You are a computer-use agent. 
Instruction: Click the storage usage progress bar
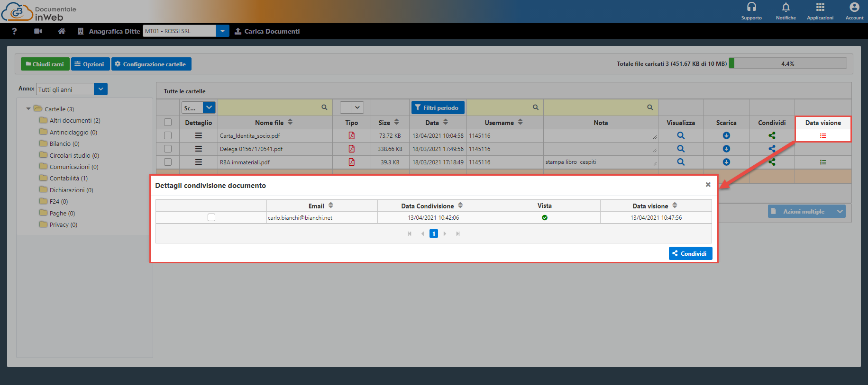click(788, 63)
